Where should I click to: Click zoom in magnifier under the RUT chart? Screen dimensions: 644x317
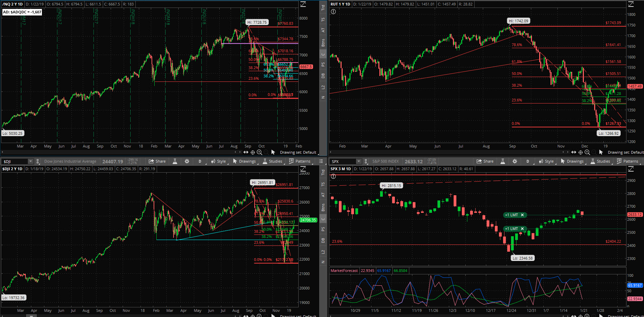(587, 152)
